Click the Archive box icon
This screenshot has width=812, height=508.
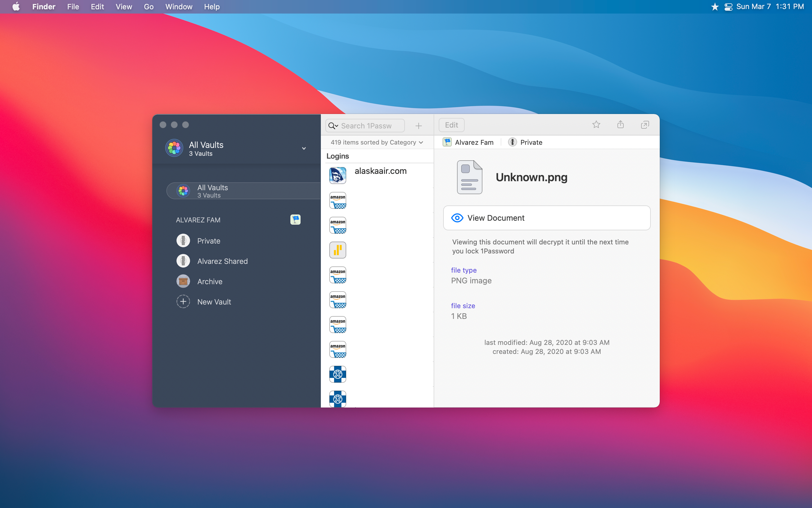point(183,281)
